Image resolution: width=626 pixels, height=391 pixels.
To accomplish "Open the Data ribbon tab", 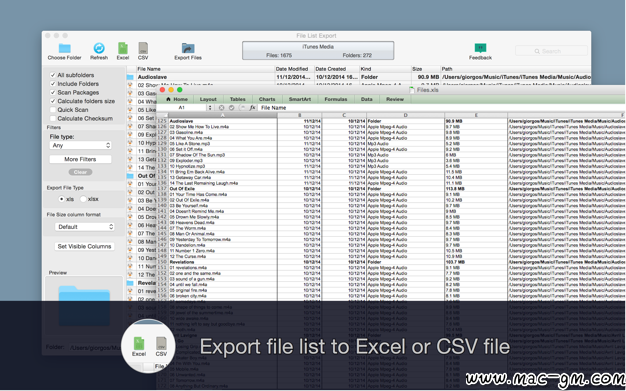I will point(366,99).
